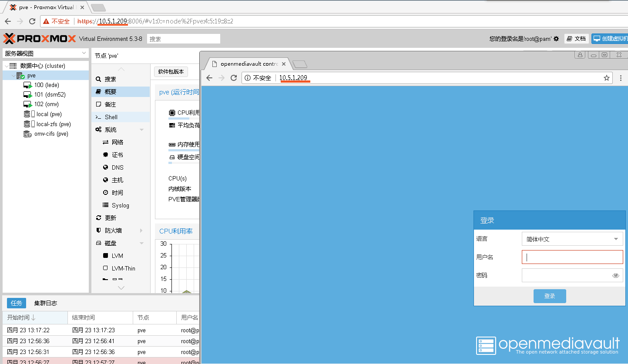
Task: Expand the 防火墙 firewall section arrow
Action: 141,230
